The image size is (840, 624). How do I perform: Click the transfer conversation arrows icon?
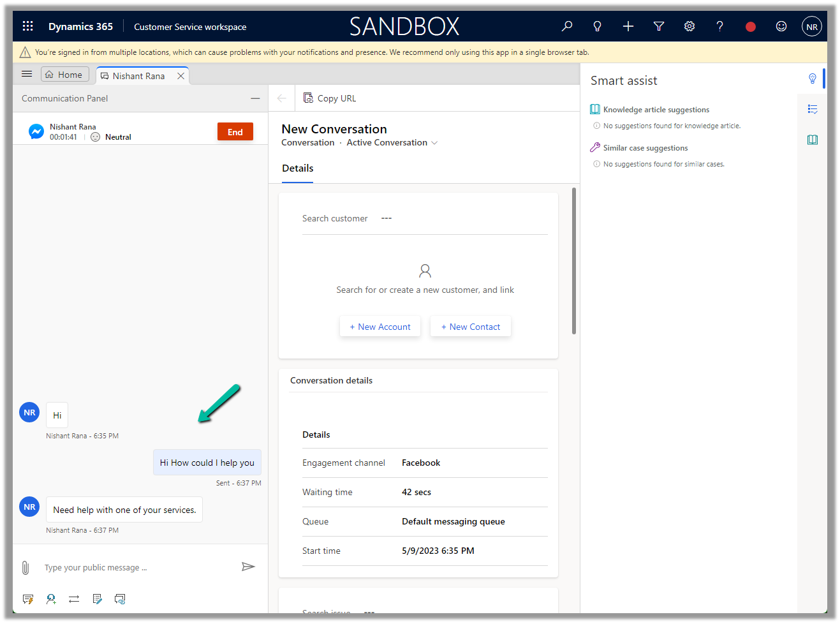click(74, 599)
